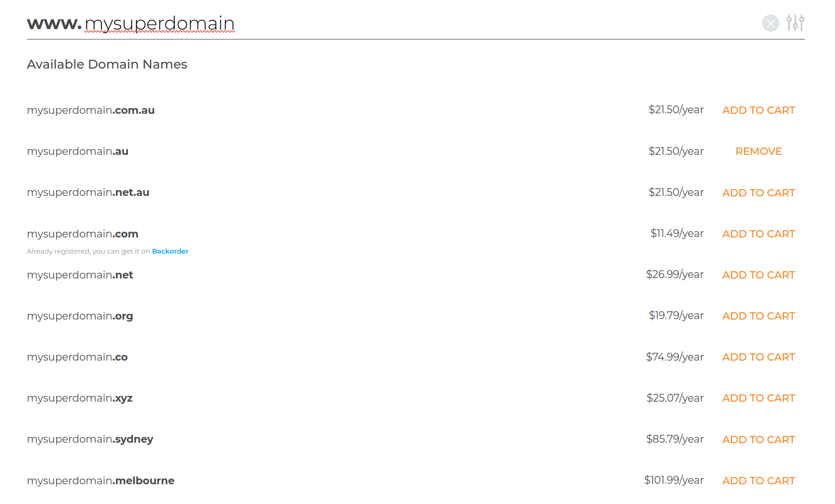Select the mysuperdomain.org domain name
The width and height of the screenshot is (835, 504).
pos(80,316)
